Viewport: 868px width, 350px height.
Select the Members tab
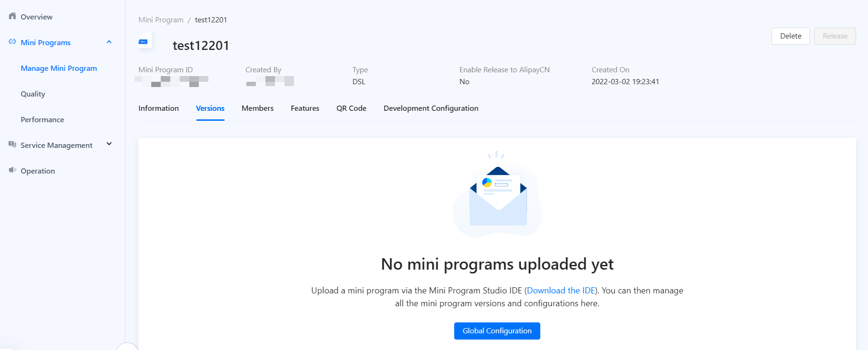click(257, 108)
